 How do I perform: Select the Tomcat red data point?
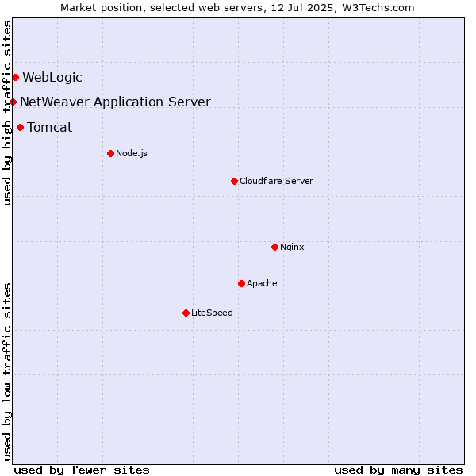click(x=21, y=128)
